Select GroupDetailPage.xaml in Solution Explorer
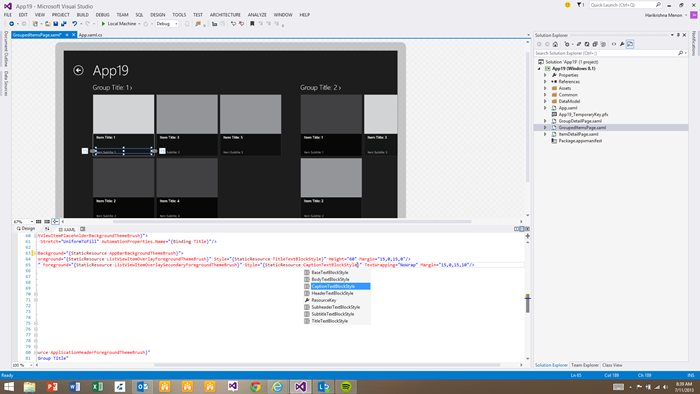The width and height of the screenshot is (700, 394). pos(580,121)
